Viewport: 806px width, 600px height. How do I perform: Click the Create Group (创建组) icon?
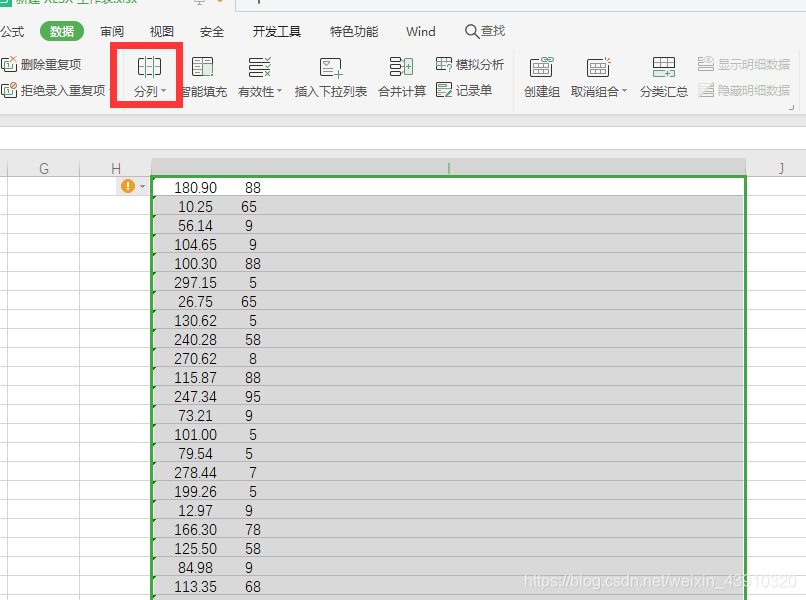(x=541, y=67)
